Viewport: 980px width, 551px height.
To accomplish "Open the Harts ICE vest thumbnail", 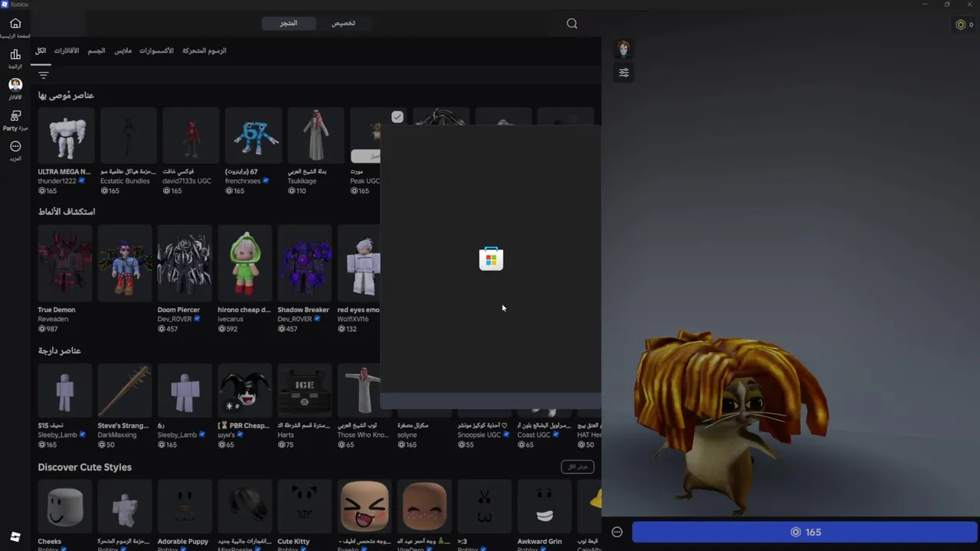I will pos(305,390).
